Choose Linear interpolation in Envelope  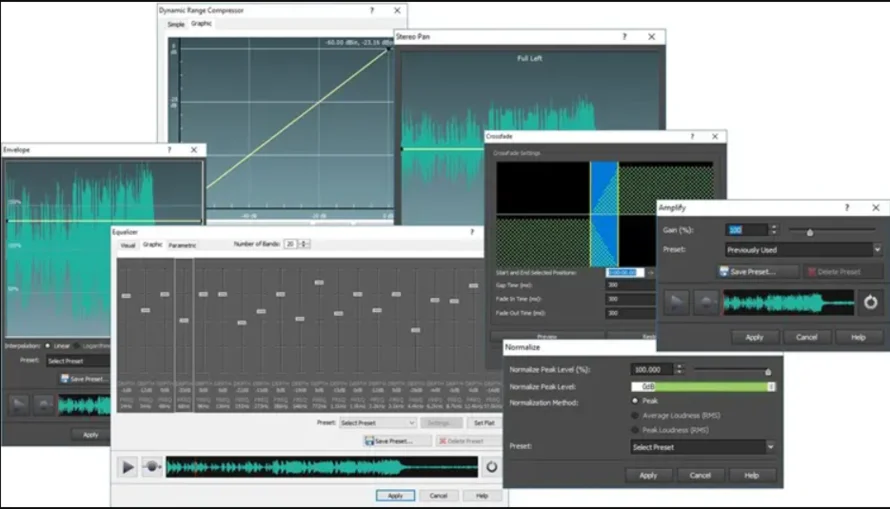click(x=50, y=346)
